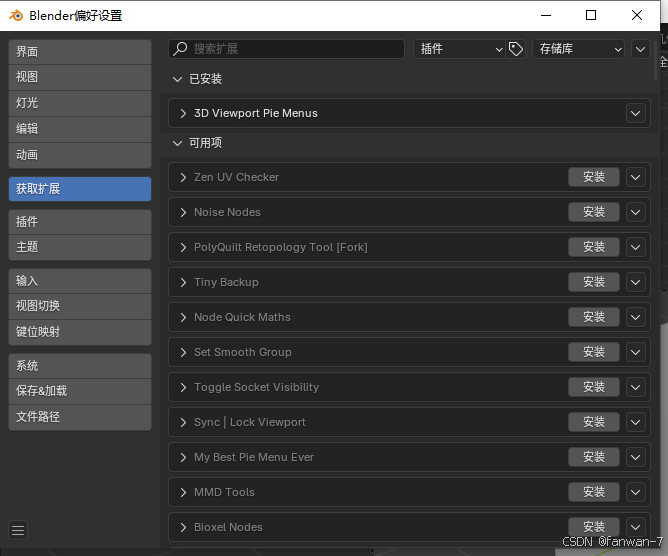
Task: Switch to 文件路径 preferences tab
Action: point(80,417)
